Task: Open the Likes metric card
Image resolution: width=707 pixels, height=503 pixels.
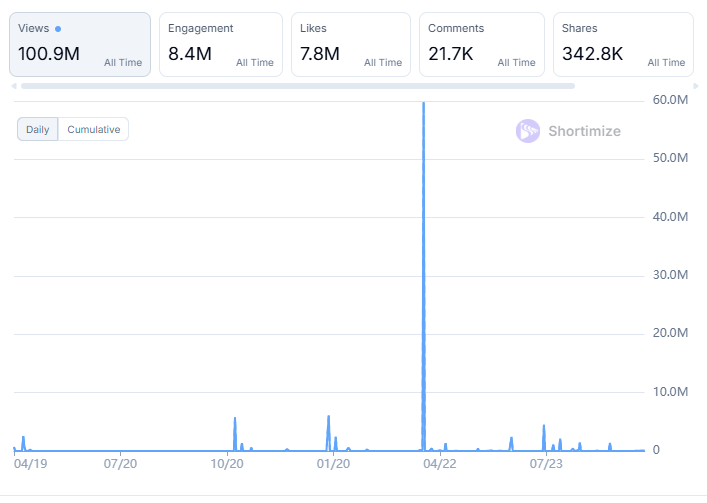Action: (x=350, y=45)
